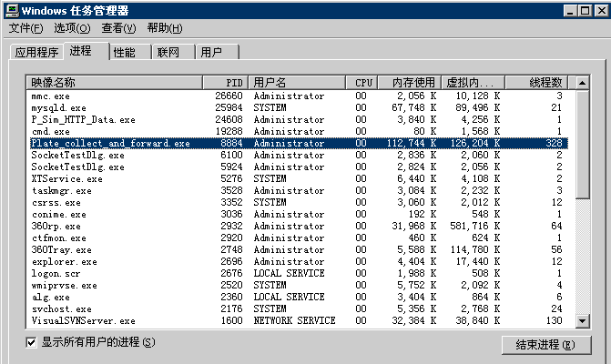Open the 帮助(H) menu
The image size is (611, 364).
click(x=165, y=28)
